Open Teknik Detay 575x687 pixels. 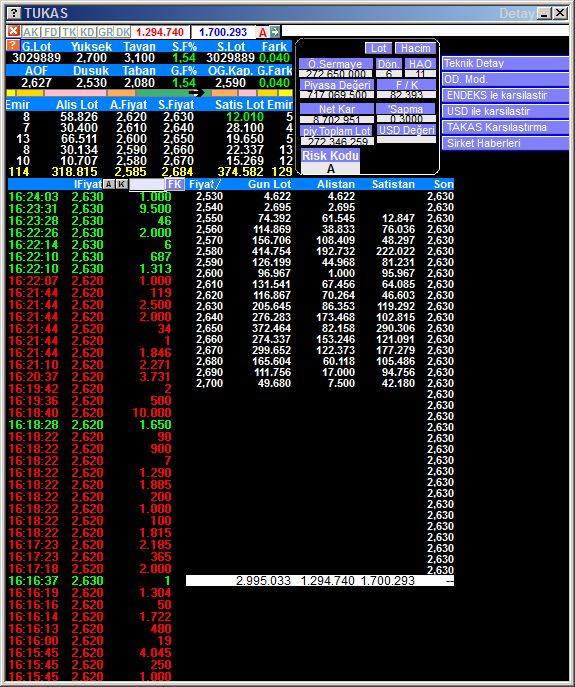pos(505,63)
